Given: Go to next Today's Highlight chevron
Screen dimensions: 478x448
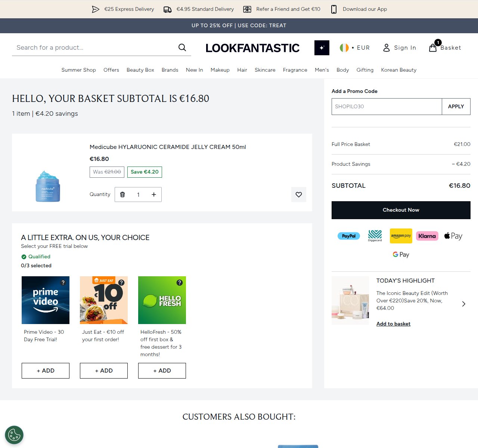Looking at the screenshot, I should tap(464, 304).
